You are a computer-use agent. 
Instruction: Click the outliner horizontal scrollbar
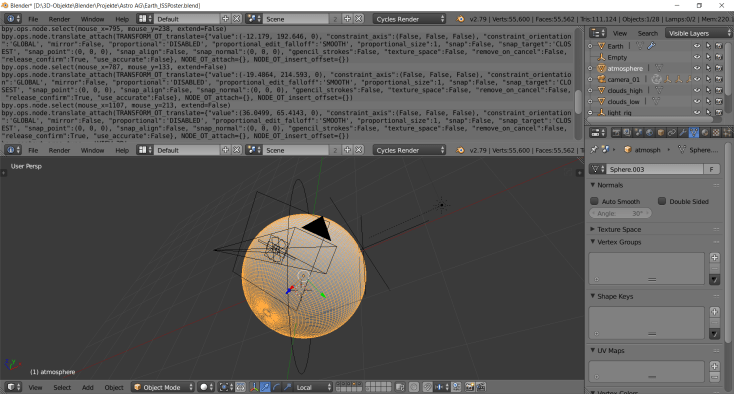[651, 120]
